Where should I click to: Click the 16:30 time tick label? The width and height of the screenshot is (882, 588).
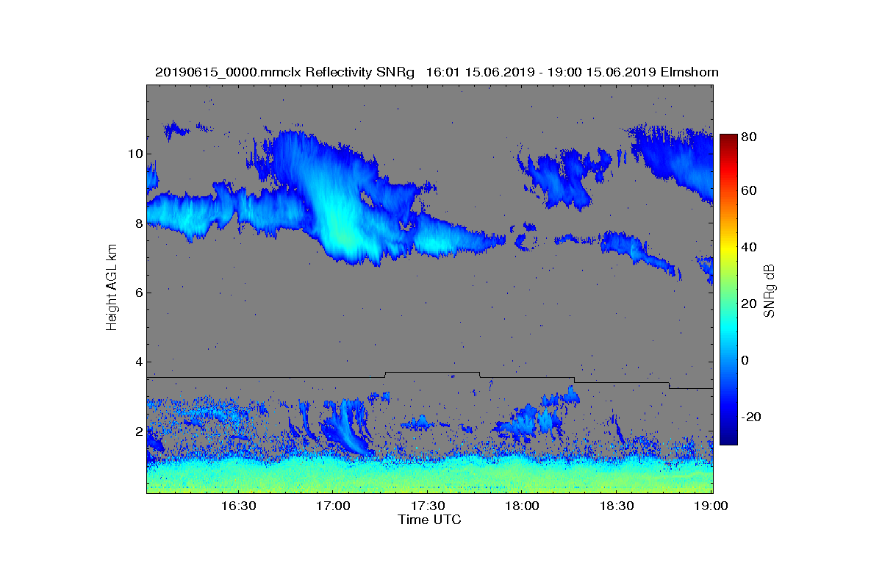(x=237, y=506)
